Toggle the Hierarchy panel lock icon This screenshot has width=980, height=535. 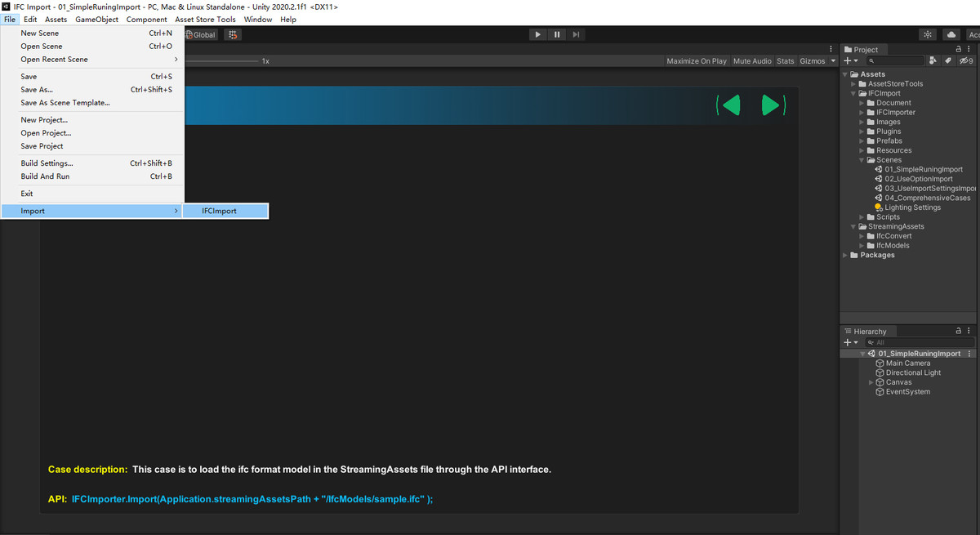958,331
